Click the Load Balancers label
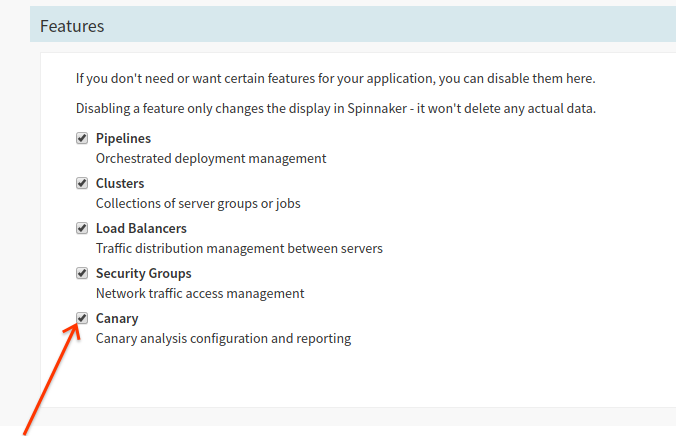The height and width of the screenshot is (436, 676). 141,228
